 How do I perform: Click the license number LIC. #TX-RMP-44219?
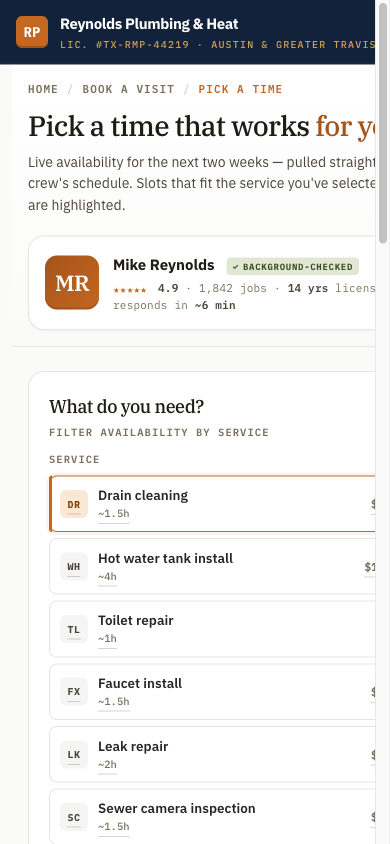(125, 45)
